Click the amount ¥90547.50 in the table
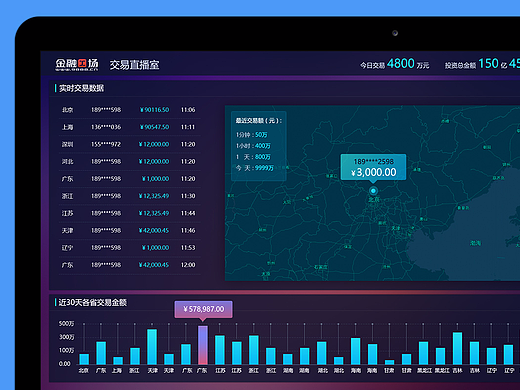520x390 pixels. coord(154,127)
